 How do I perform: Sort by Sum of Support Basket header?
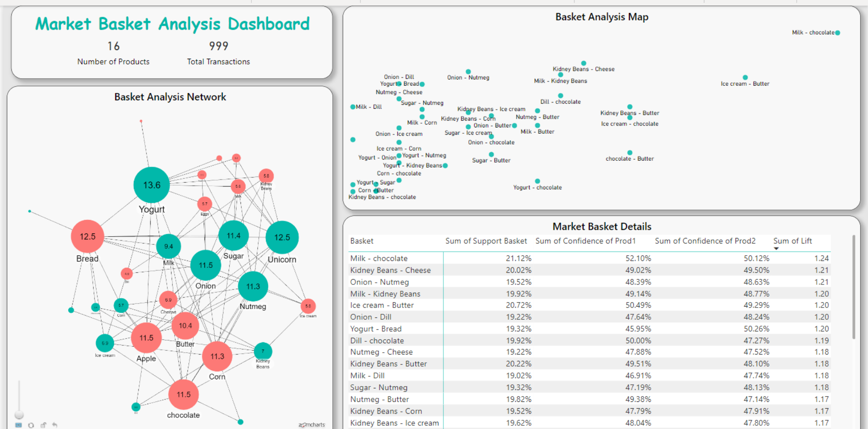pos(486,241)
